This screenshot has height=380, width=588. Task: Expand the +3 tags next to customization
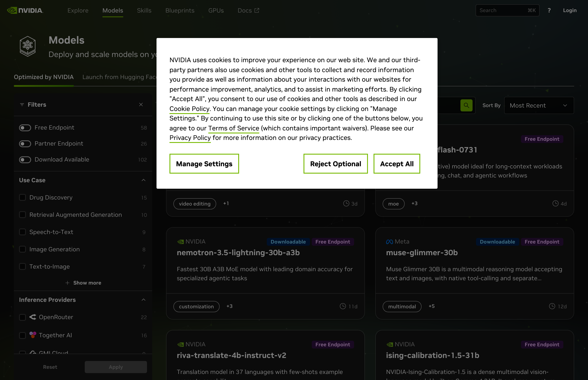pos(229,306)
